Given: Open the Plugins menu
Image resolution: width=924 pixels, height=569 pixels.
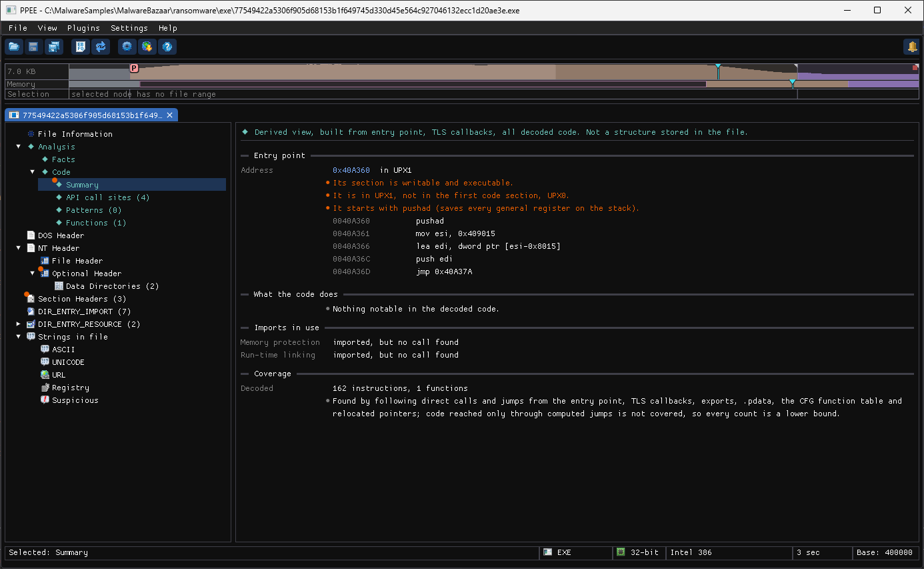Looking at the screenshot, I should (x=83, y=28).
